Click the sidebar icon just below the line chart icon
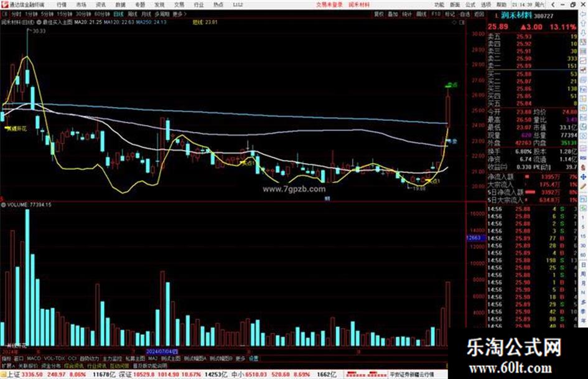The height and width of the screenshot is (379, 588). [583, 70]
